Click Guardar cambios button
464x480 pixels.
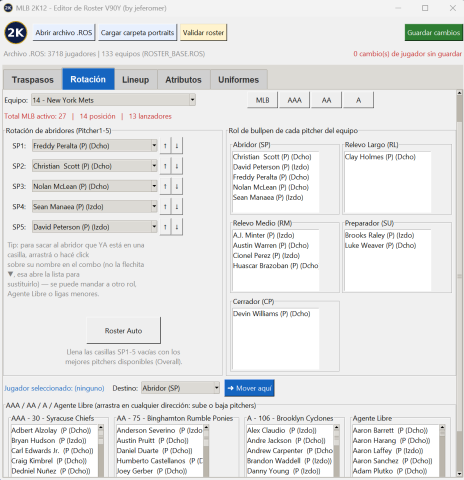(434, 32)
